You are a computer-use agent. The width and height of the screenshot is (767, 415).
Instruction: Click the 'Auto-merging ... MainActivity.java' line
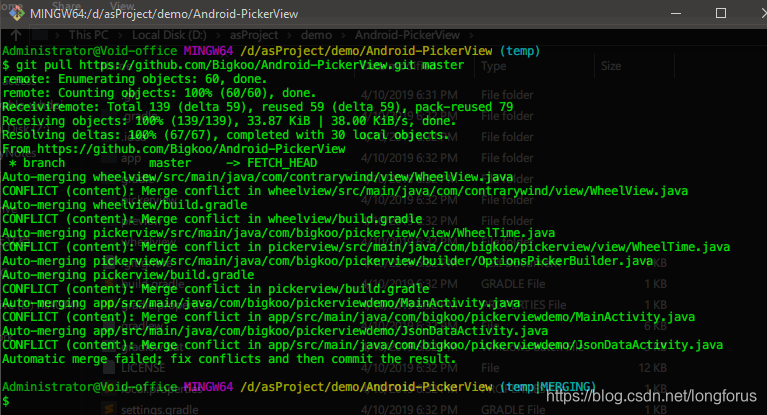click(x=261, y=303)
